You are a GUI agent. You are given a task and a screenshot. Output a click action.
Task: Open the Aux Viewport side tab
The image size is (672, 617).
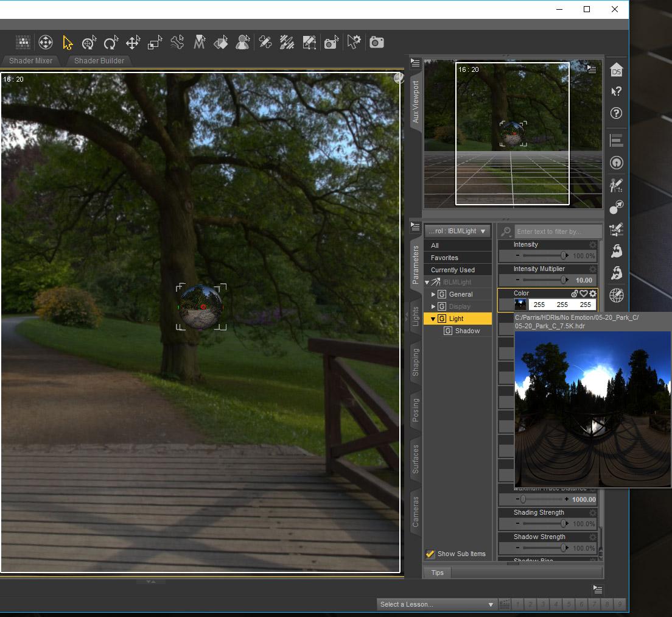pos(415,102)
